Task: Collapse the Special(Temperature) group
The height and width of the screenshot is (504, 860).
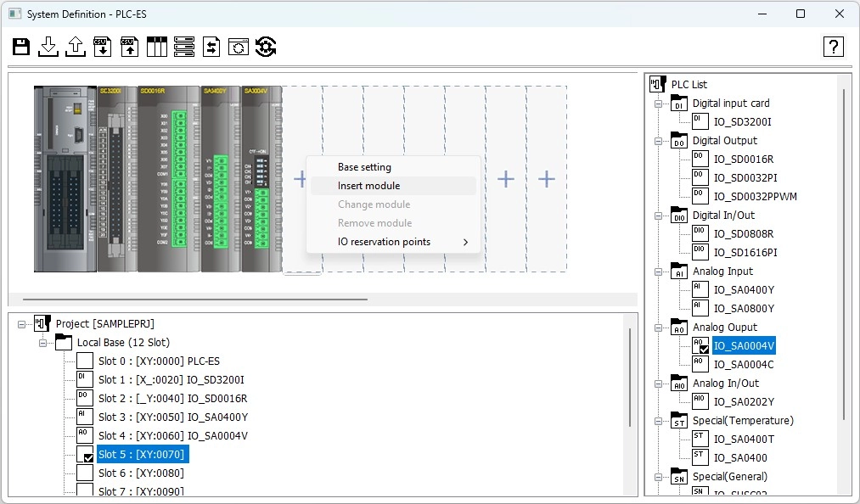Action: 658,421
